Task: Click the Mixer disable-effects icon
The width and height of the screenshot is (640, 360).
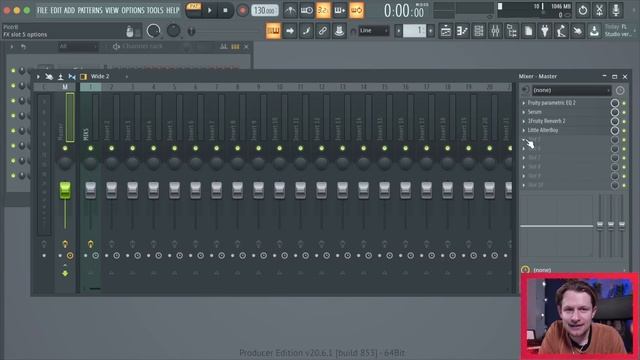Action: (49, 76)
